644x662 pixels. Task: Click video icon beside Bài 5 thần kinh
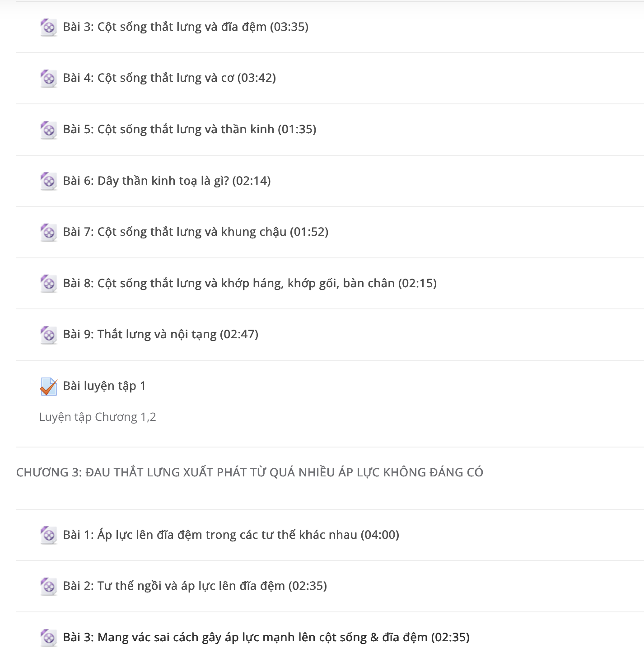click(x=48, y=130)
